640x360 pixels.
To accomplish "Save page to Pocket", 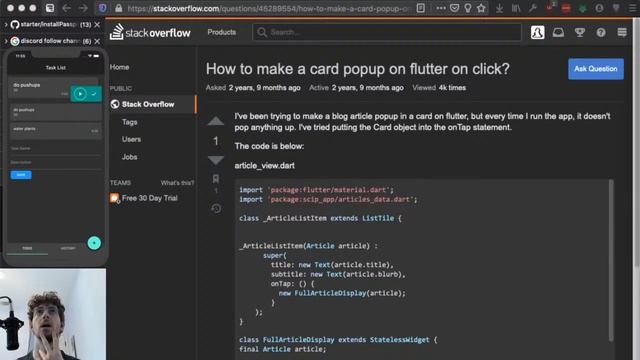I will (x=454, y=8).
